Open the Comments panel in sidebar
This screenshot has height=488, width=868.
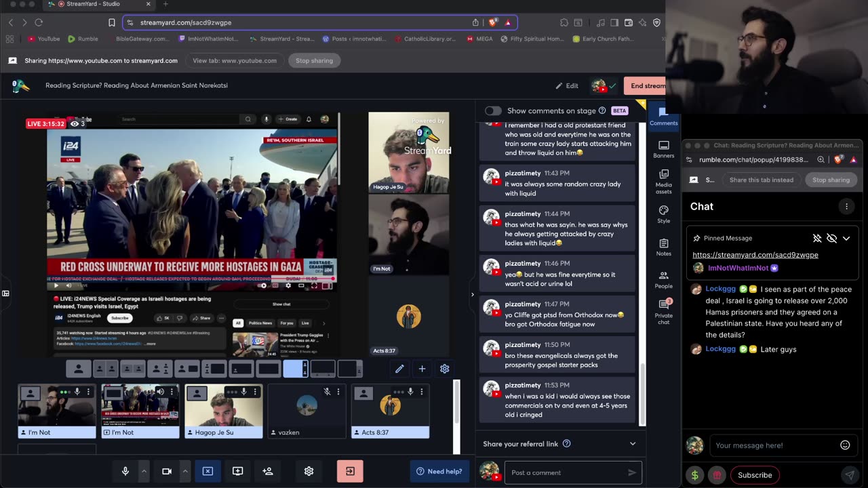pos(663,117)
